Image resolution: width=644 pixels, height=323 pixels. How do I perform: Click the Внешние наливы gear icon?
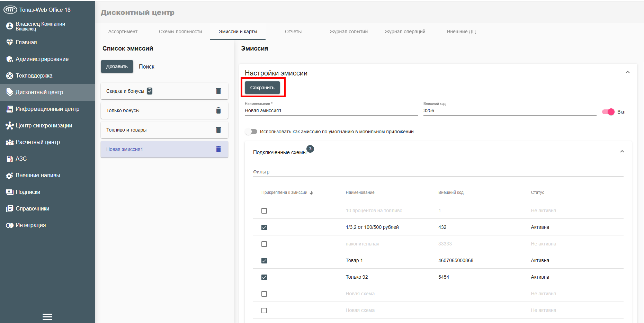(x=10, y=176)
